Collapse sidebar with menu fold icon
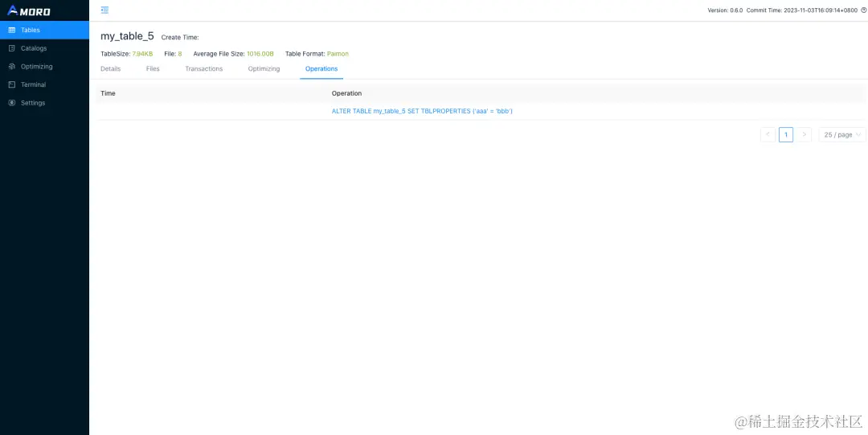Screen dimensions: 868x435 tap(104, 10)
